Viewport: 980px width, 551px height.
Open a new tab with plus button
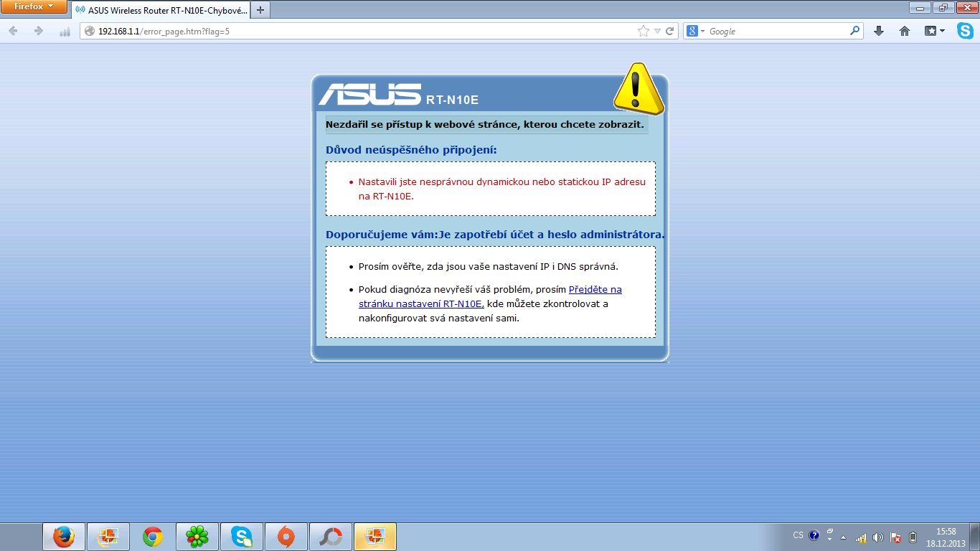pyautogui.click(x=260, y=11)
